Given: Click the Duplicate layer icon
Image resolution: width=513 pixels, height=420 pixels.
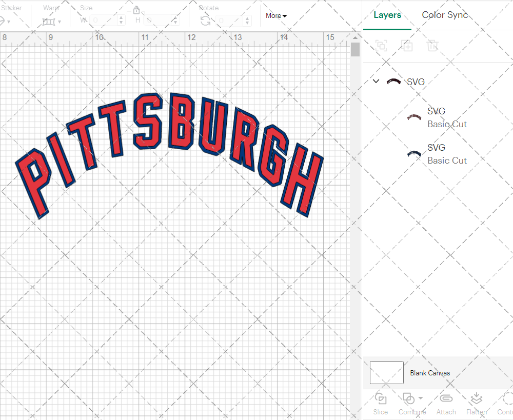Looking at the screenshot, I should point(407,46).
